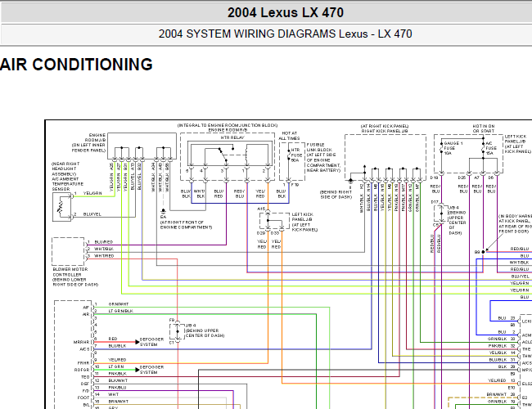Click "PNK/BLK 32" label at right connector
532x409 pixels.
click(x=502, y=346)
